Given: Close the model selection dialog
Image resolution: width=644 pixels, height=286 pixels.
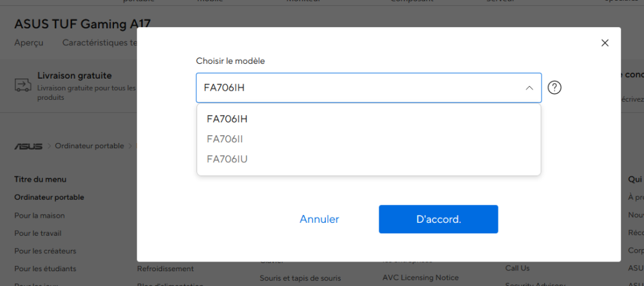Looking at the screenshot, I should coord(605,43).
